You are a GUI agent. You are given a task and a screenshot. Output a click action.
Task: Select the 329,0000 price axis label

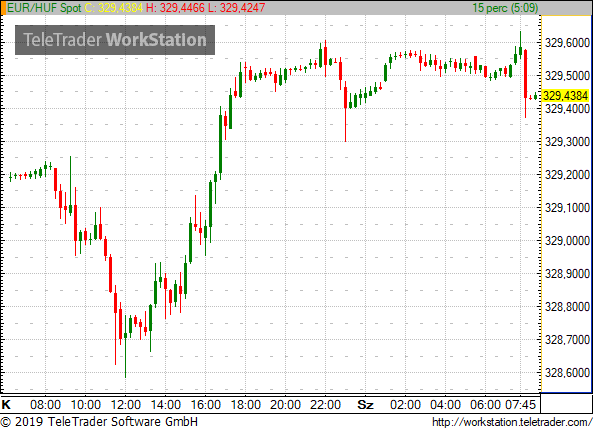[567, 240]
